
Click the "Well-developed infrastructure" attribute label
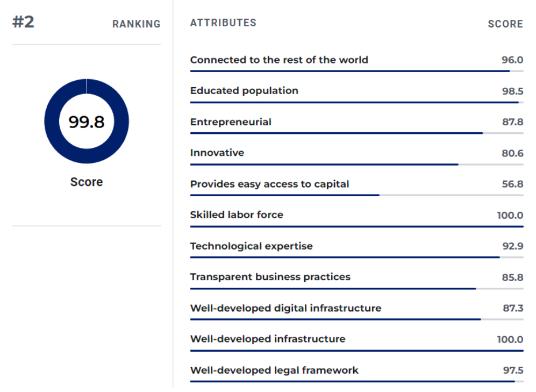268,339
